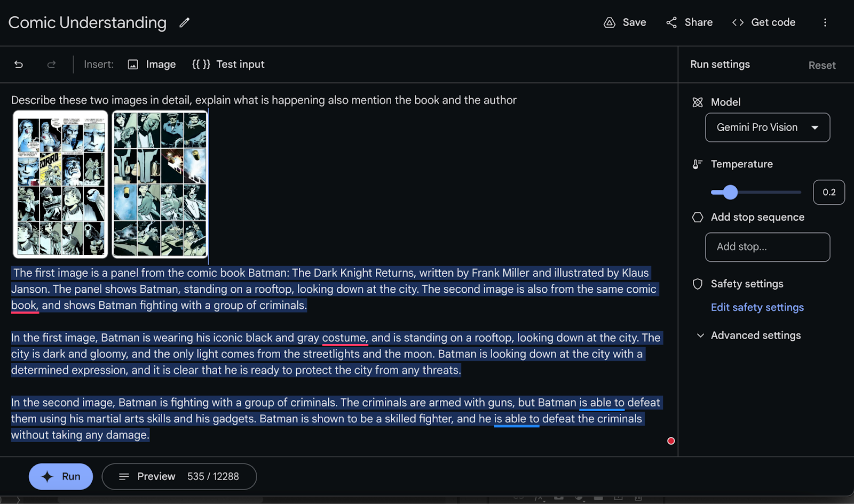Select the first comic page thumbnail with Zorro
Image resolution: width=854 pixels, height=504 pixels.
pos(60,184)
